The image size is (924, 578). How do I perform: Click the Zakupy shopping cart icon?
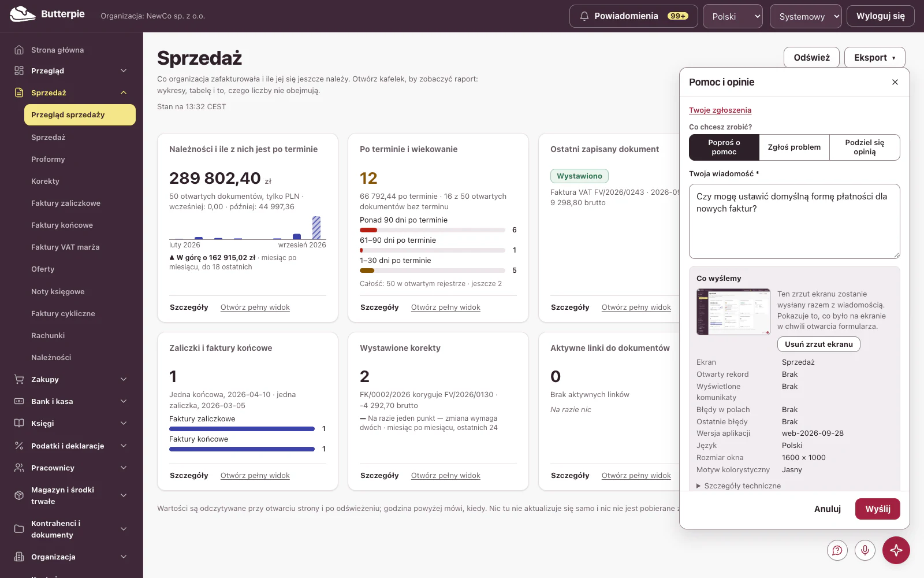coord(19,379)
